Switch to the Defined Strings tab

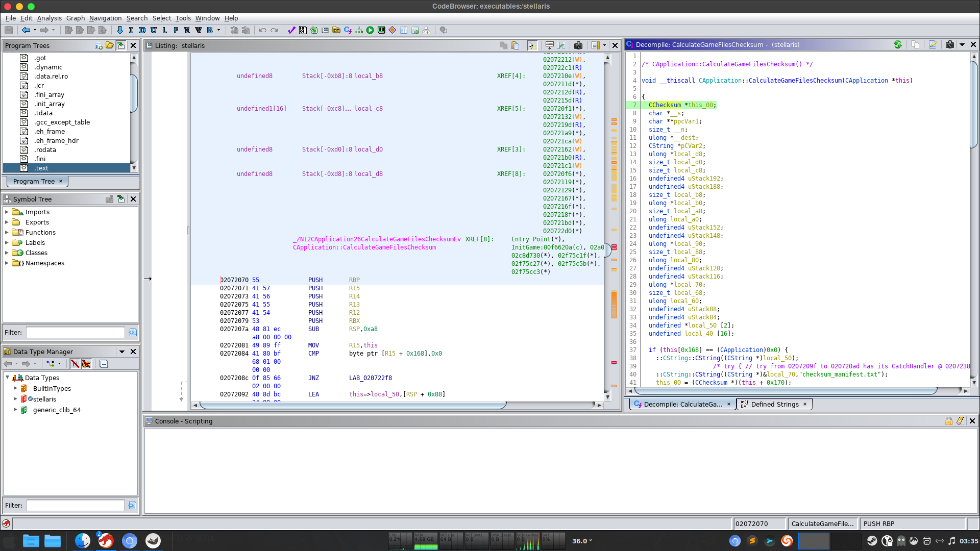click(x=774, y=404)
